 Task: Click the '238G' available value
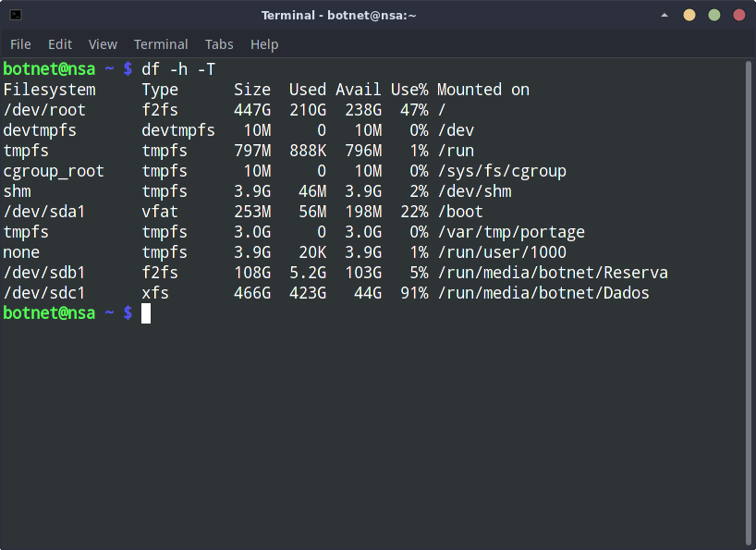coord(363,110)
